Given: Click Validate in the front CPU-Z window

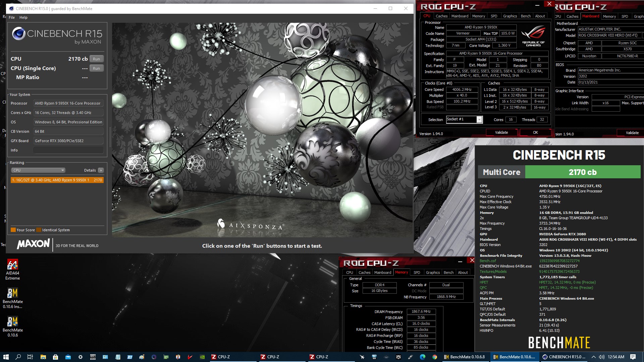Looking at the screenshot, I should 501,133.
